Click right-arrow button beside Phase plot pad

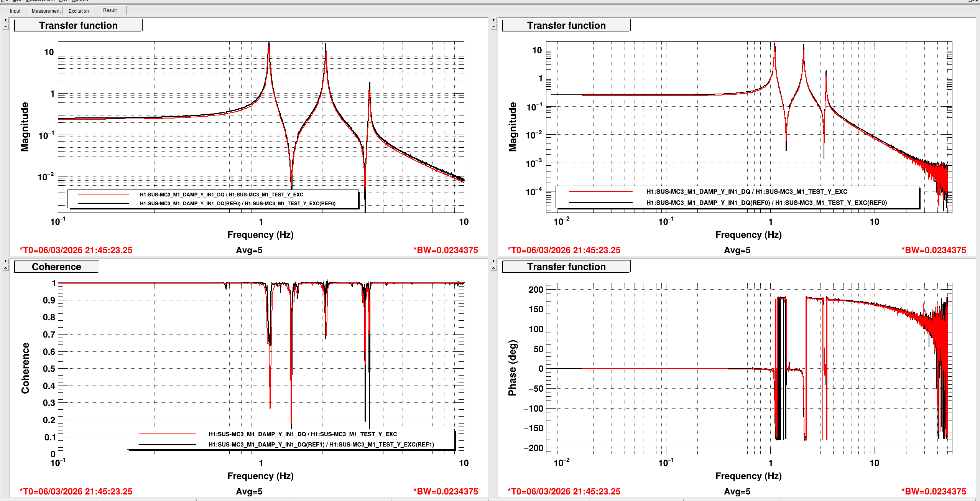tap(493, 261)
